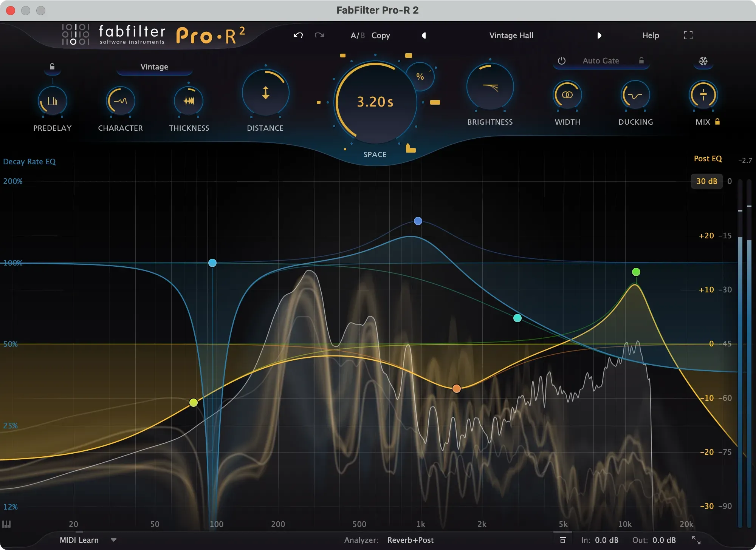This screenshot has height=550, width=756.
Task: Toggle the piano keyboard display icon
Action: pos(6,524)
